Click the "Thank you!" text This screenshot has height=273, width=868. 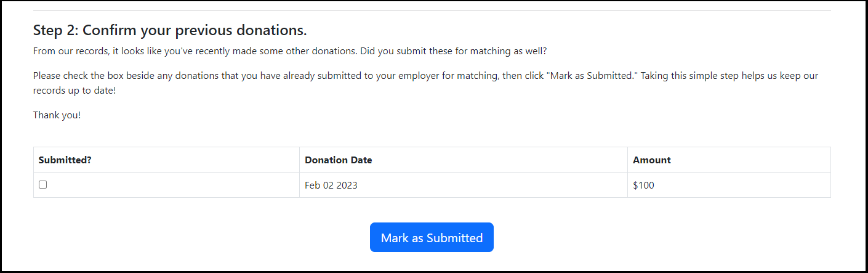pos(57,115)
